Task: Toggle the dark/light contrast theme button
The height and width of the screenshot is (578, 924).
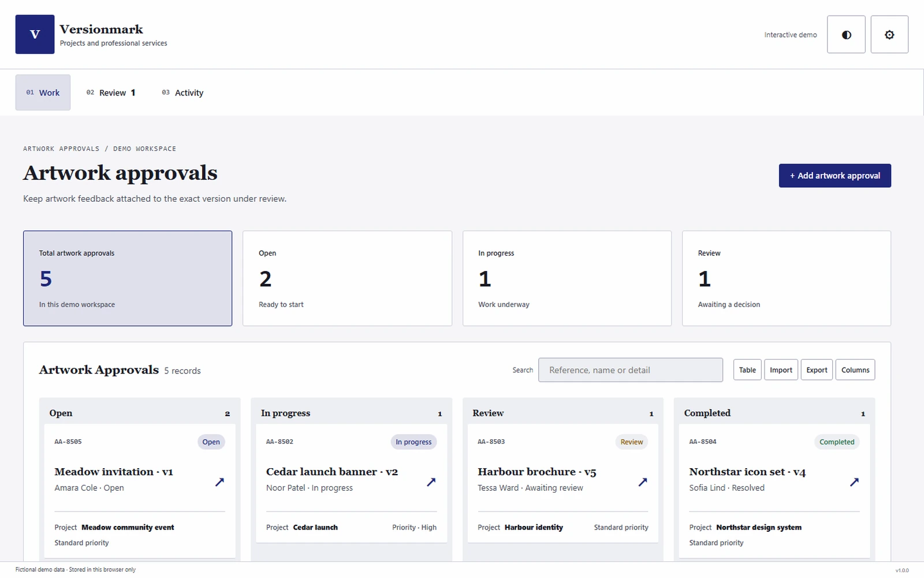Action: (x=846, y=35)
